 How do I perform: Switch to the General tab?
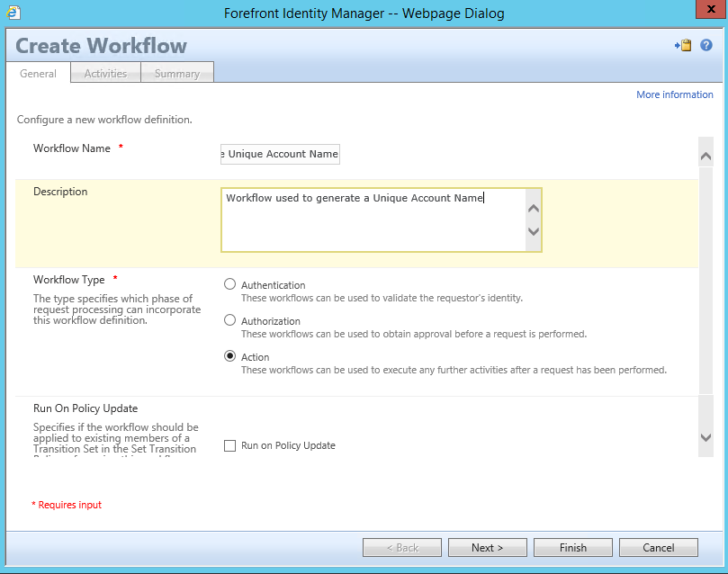[x=38, y=73]
